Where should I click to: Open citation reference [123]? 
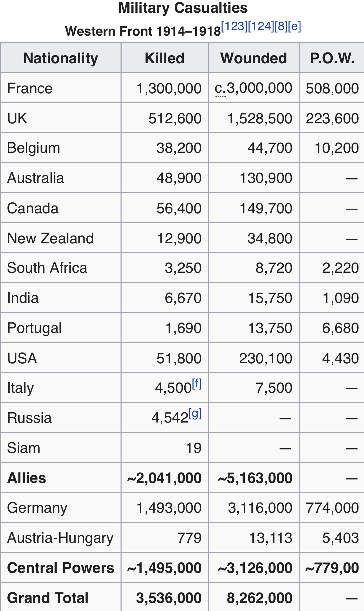(235, 26)
